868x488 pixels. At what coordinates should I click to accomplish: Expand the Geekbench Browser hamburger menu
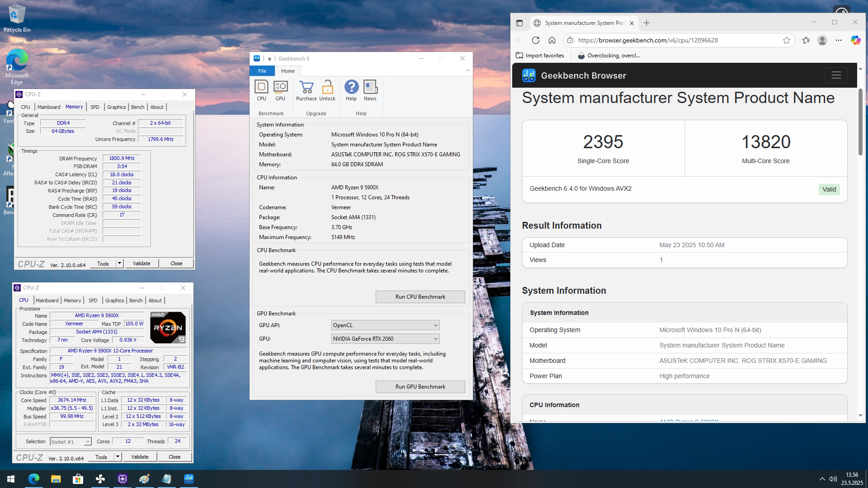pyautogui.click(x=836, y=75)
